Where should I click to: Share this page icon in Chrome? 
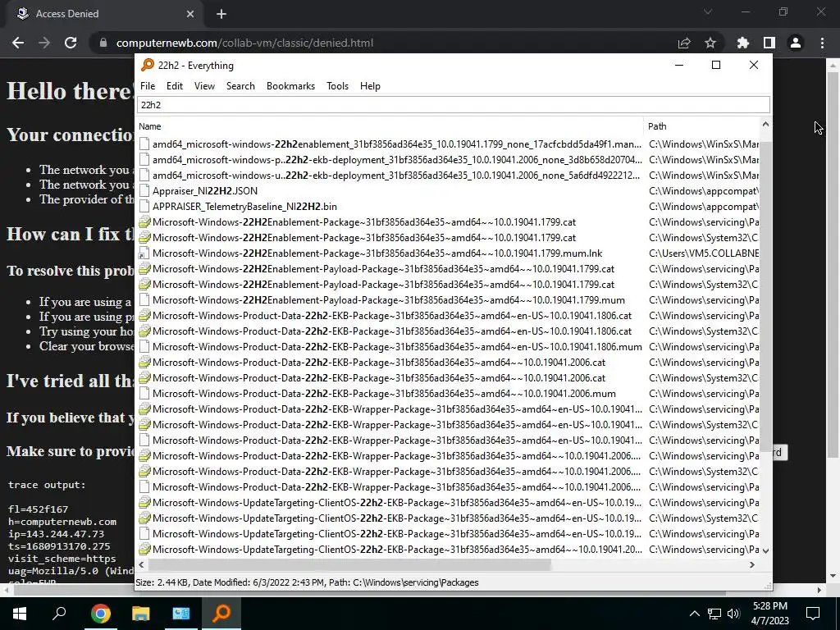(684, 43)
